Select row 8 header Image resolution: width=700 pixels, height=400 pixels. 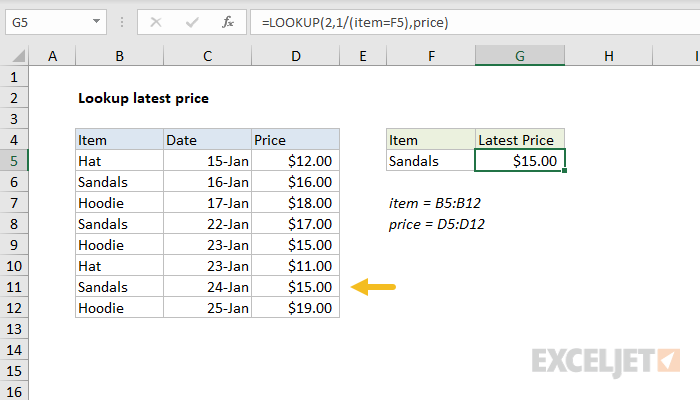[14, 224]
